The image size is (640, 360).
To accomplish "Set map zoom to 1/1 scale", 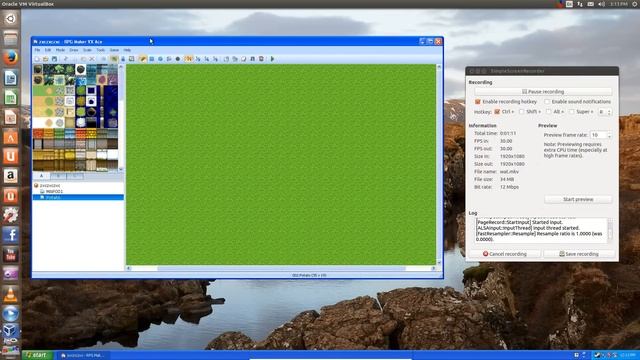I will point(188,59).
